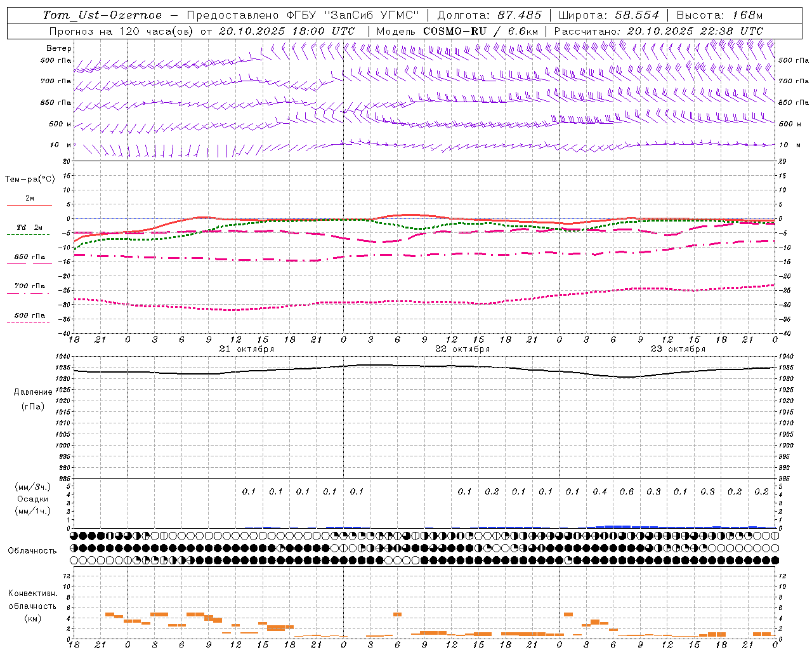Click the '(мм/3ч.)' precipitation unit label
The height and width of the screenshot is (650, 812).
[x=33, y=487]
